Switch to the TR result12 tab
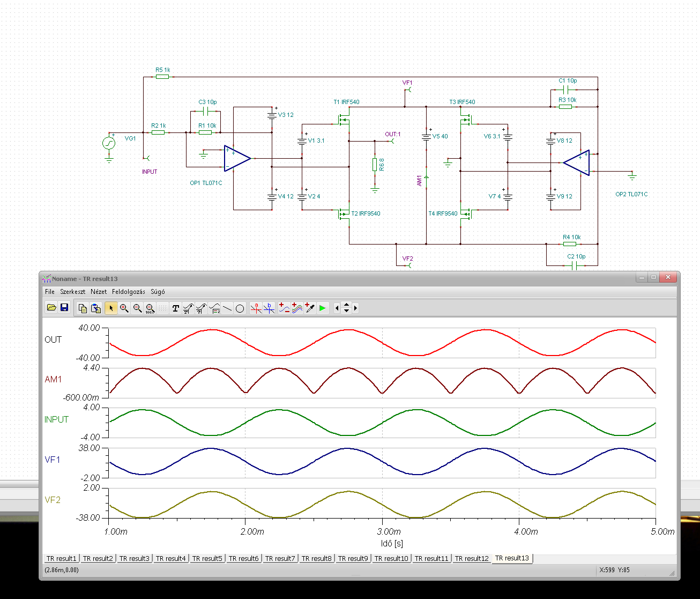Image resolution: width=700 pixels, height=599 pixels. (472, 558)
